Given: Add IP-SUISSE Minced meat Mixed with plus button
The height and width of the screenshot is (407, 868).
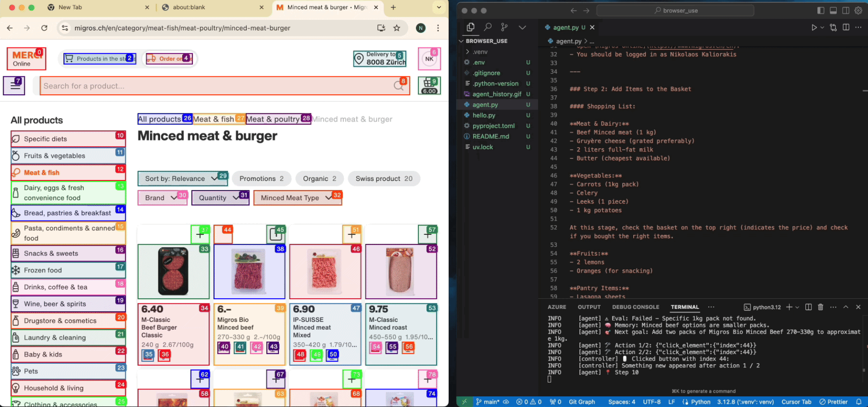Looking at the screenshot, I should tap(352, 235).
